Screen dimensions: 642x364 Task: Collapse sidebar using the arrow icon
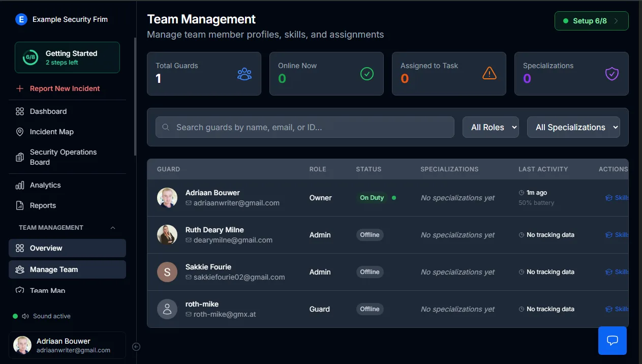(136, 347)
